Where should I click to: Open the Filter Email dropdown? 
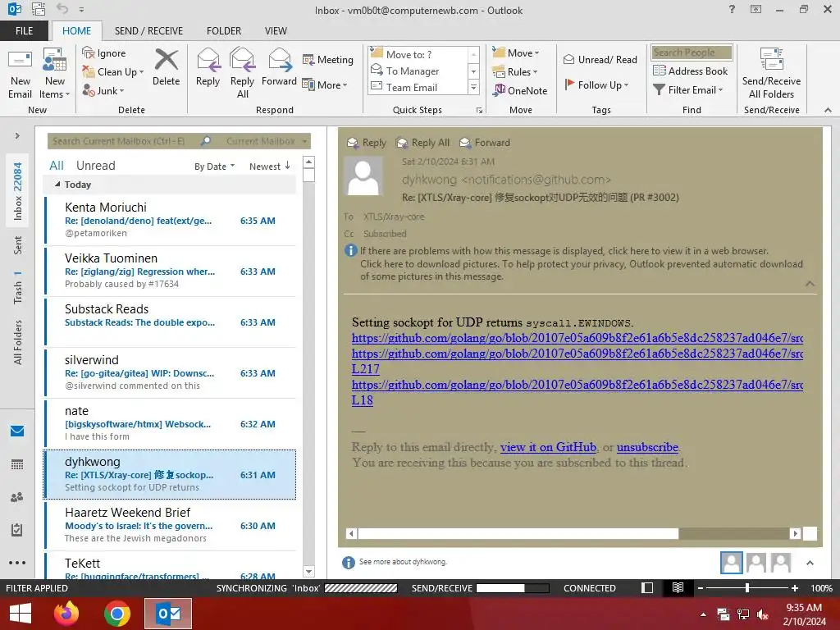[x=688, y=89]
